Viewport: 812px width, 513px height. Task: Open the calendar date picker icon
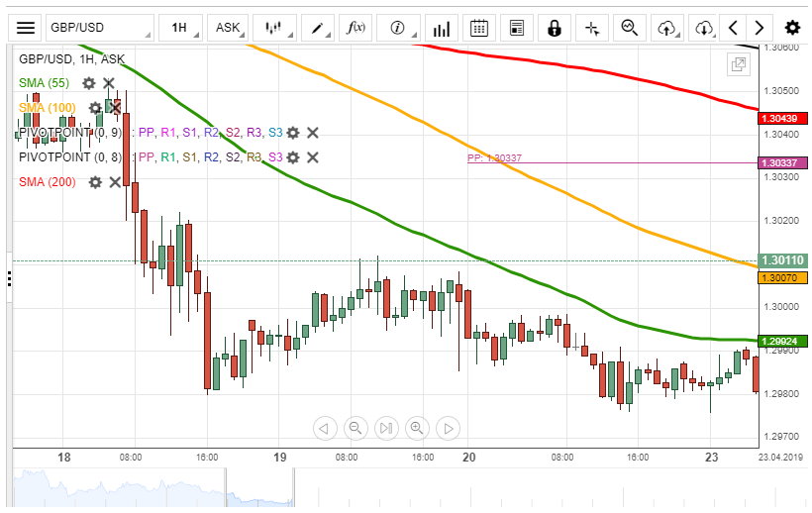click(479, 28)
